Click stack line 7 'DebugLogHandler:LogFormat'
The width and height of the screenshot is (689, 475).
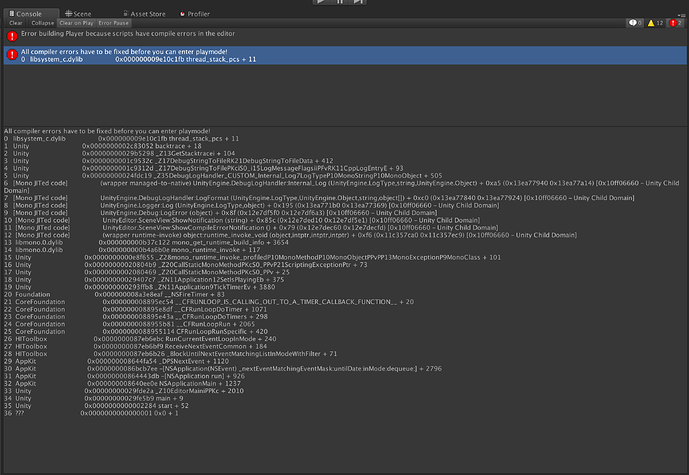click(x=319, y=198)
